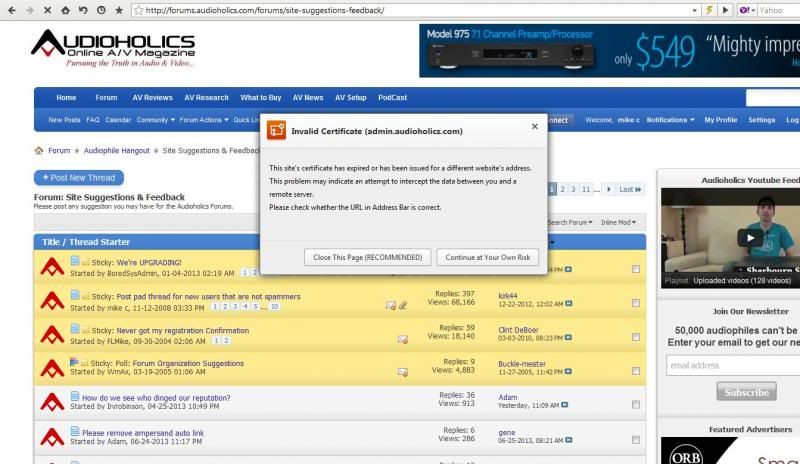Expand Forum Actions dropdown
The width and height of the screenshot is (800, 464).
pos(204,120)
